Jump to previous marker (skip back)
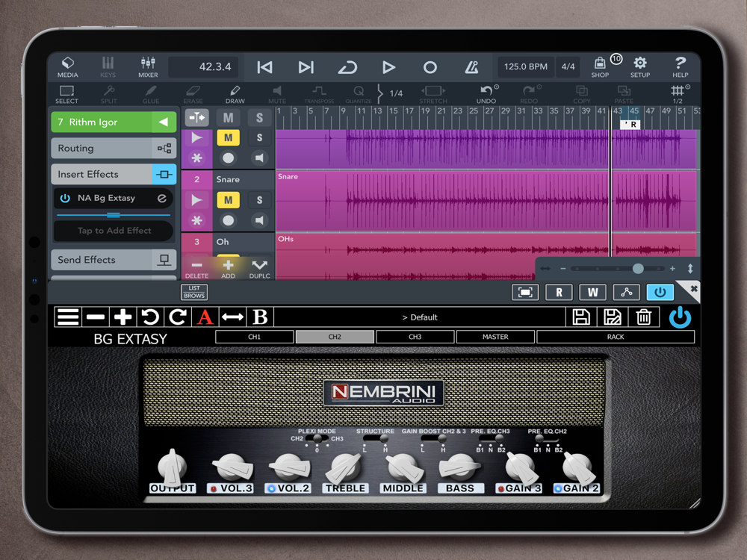This screenshot has width=747, height=560. point(265,67)
